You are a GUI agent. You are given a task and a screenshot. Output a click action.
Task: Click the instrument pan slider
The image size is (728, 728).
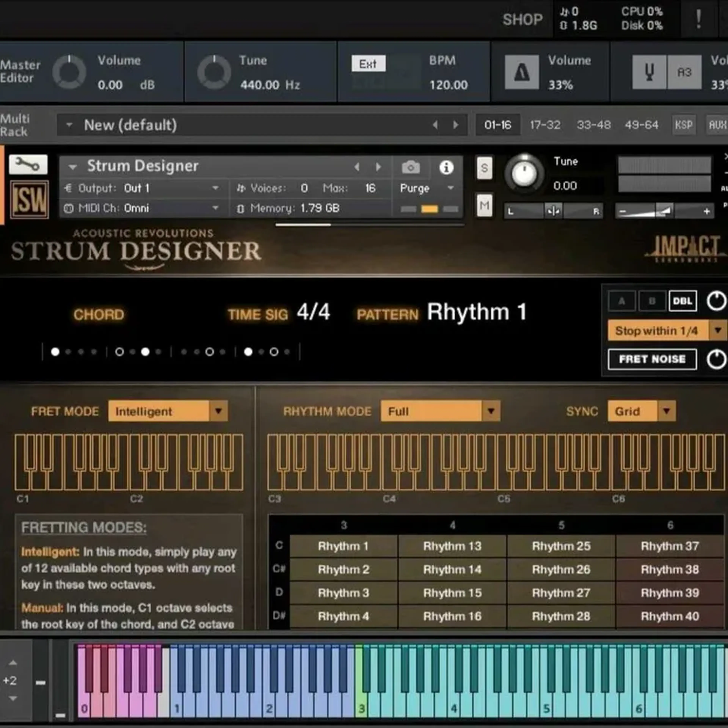click(553, 211)
